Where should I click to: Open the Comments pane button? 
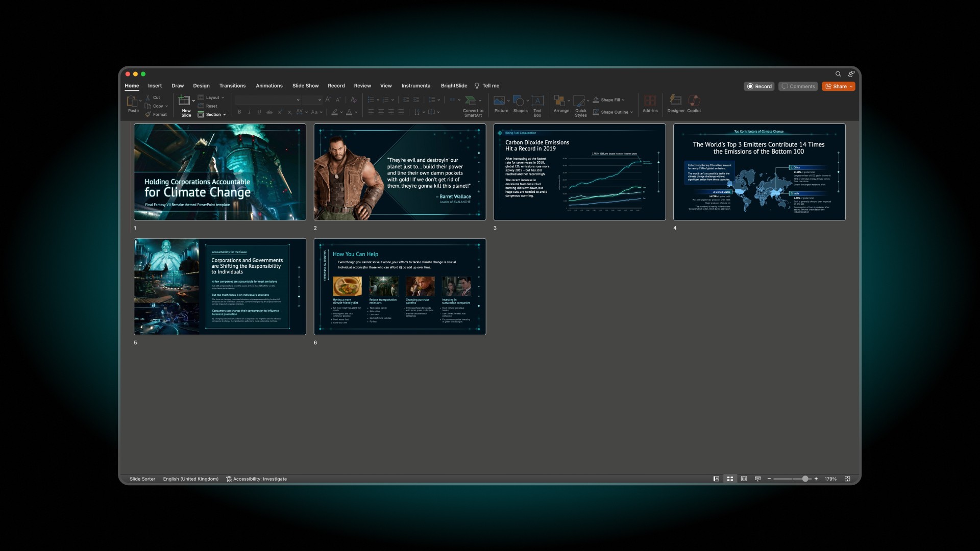(x=798, y=87)
